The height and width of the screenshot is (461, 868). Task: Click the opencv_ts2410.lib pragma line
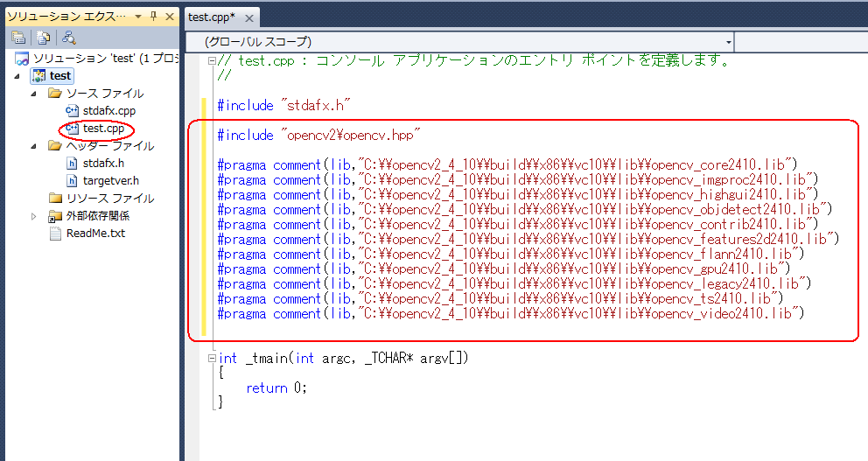[x=501, y=299]
